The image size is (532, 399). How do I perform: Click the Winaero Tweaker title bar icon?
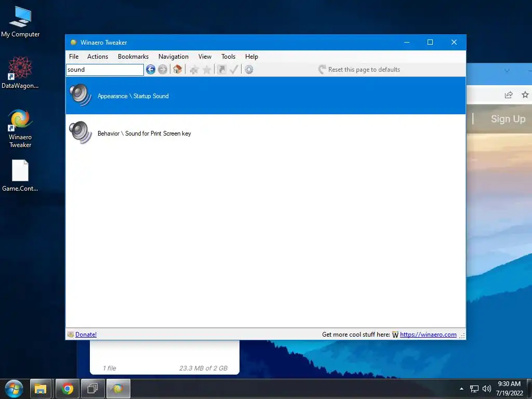click(73, 43)
